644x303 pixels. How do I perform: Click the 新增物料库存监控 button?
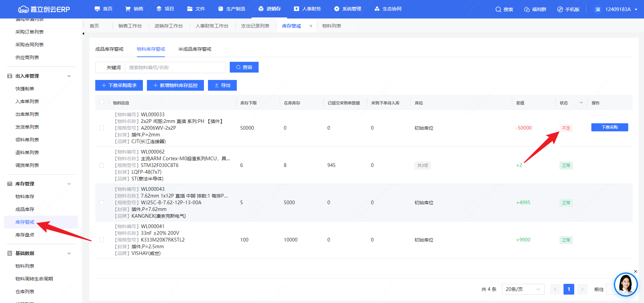pos(175,85)
